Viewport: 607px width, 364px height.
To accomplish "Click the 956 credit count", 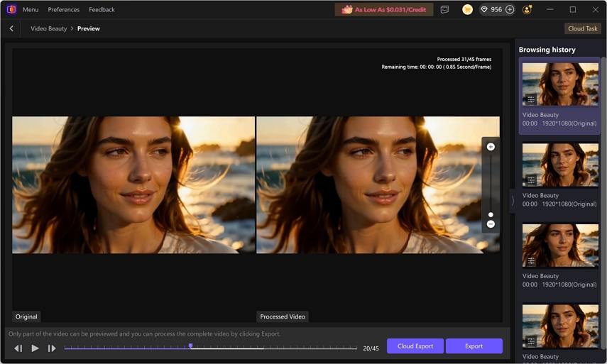I will pyautogui.click(x=496, y=10).
